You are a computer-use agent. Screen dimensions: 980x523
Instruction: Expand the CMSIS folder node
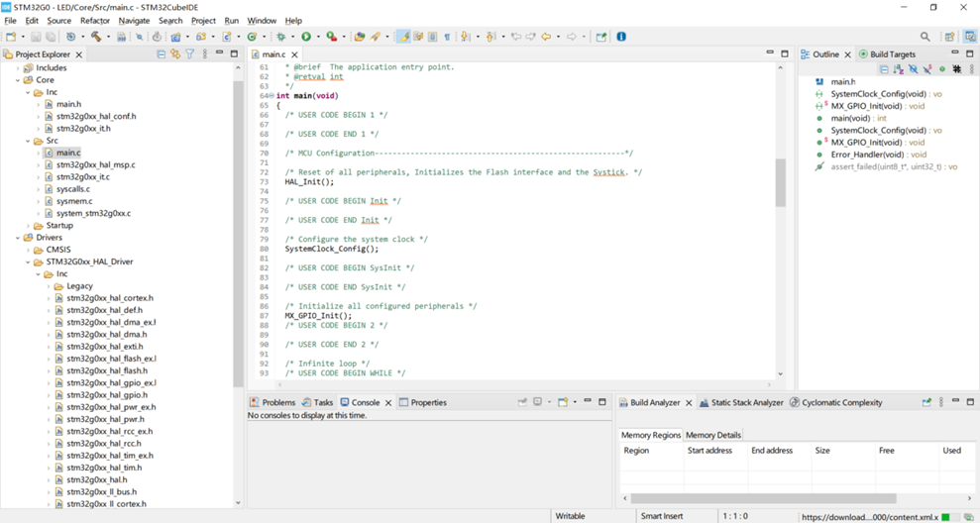28,250
